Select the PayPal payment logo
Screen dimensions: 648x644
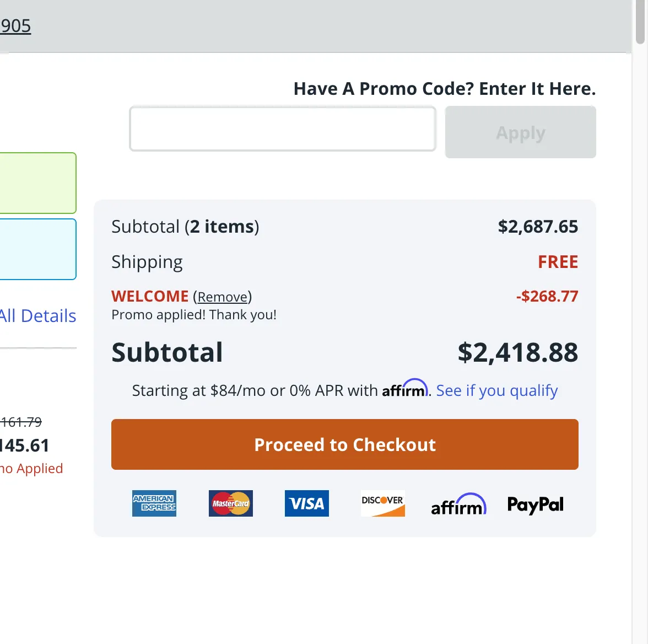(535, 505)
